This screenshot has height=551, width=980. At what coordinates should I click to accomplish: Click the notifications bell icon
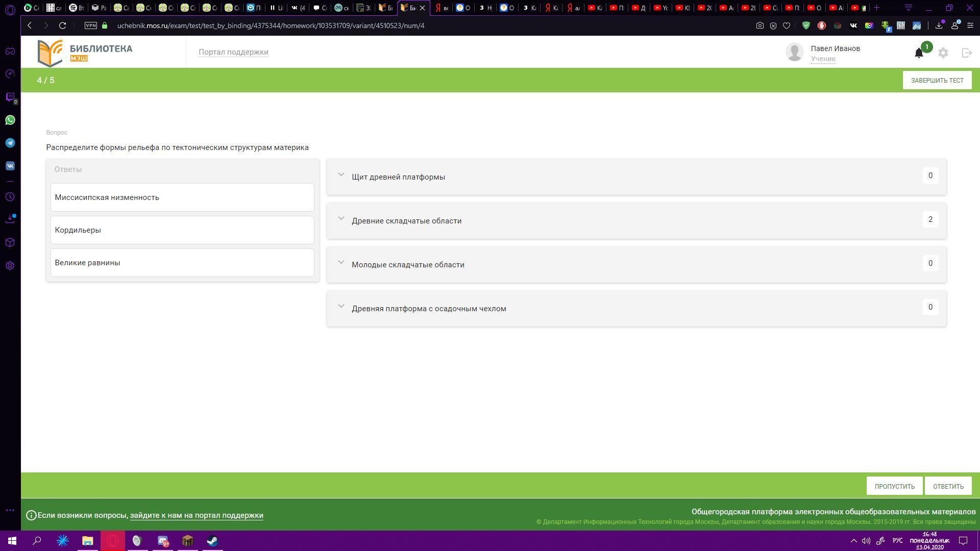919,53
